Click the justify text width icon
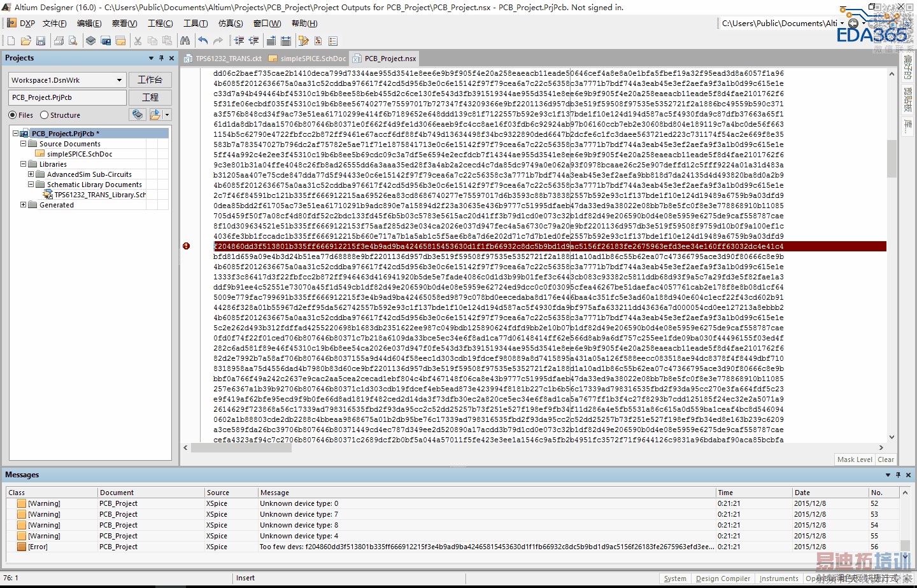The width and height of the screenshot is (917, 588). [x=286, y=41]
